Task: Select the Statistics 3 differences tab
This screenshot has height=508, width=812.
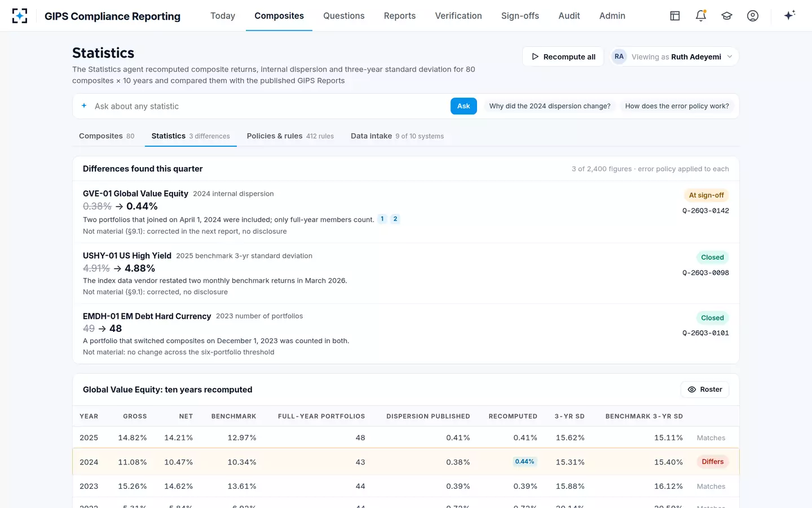Action: tap(191, 136)
